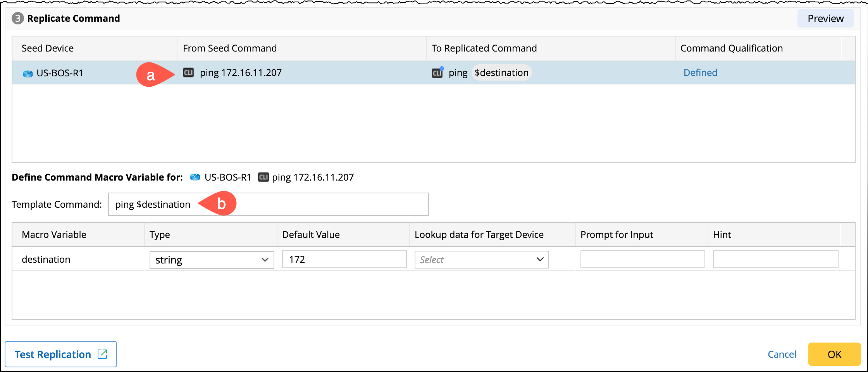Click the CLI icon beside replicated ping command
This screenshot has width=868, height=372.
[x=437, y=73]
